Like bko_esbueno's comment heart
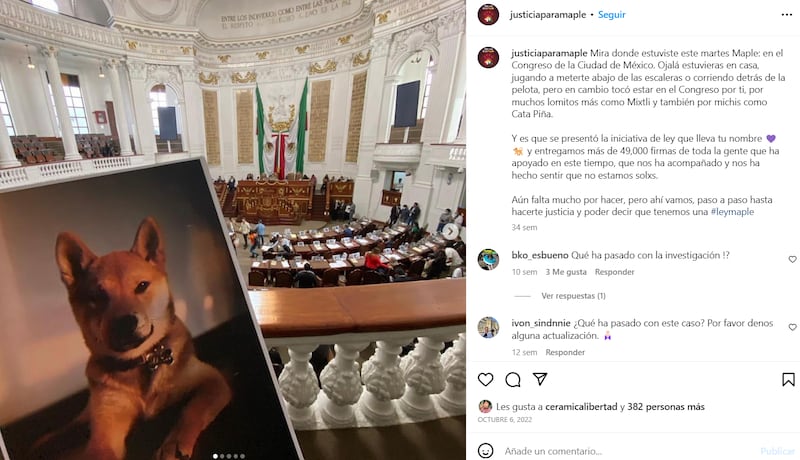This screenshot has height=460, width=800. [x=792, y=259]
